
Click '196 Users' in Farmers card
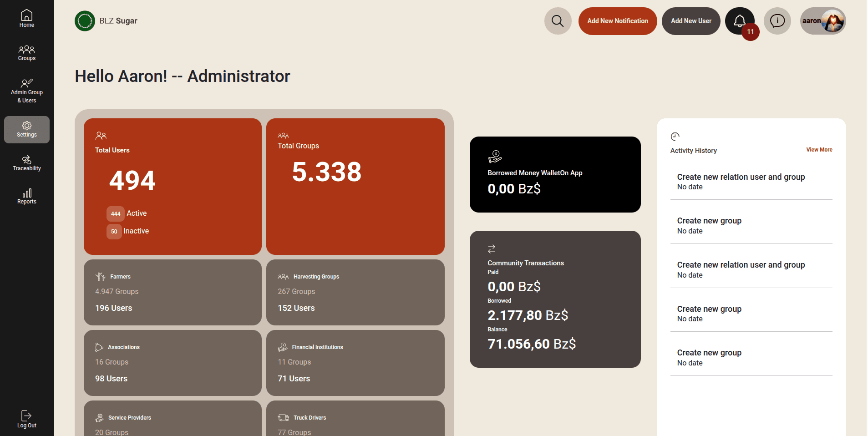tap(114, 308)
